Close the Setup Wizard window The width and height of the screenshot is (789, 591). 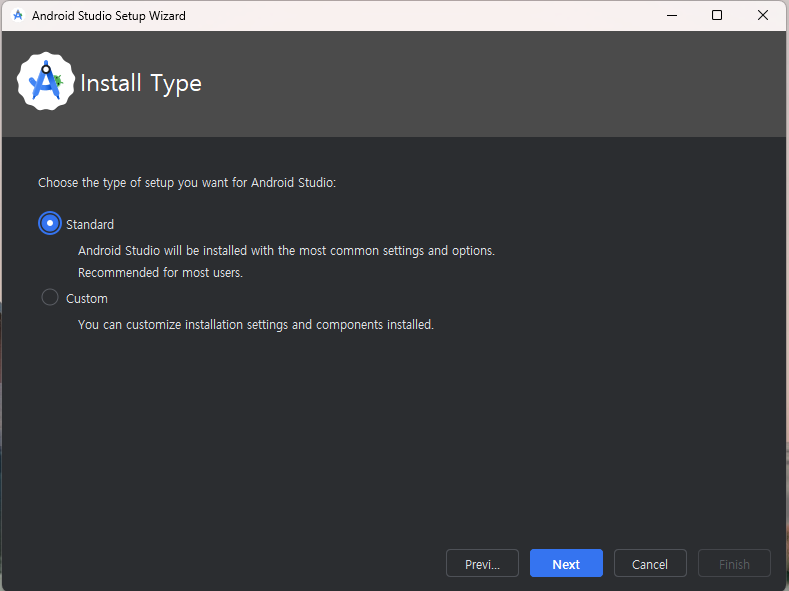(763, 16)
